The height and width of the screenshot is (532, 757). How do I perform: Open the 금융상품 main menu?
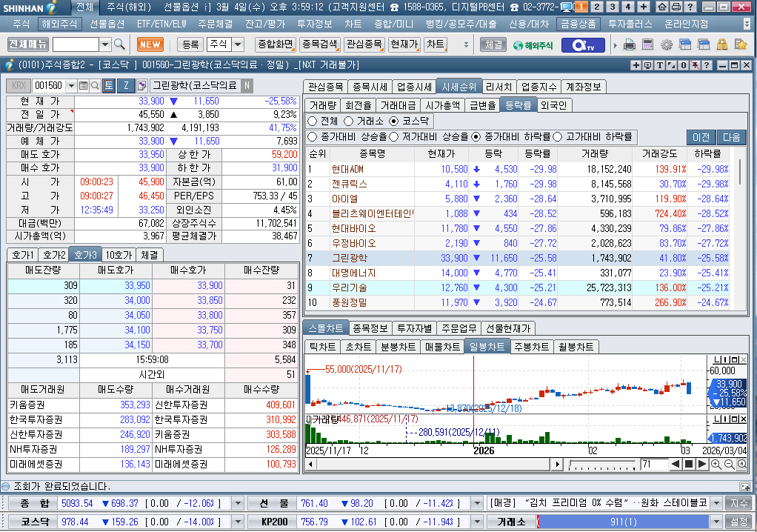click(578, 24)
